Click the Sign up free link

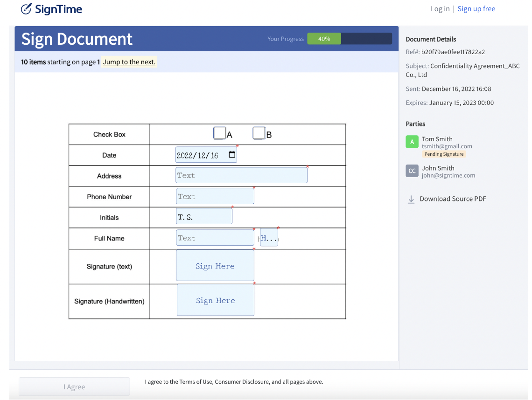coord(476,9)
